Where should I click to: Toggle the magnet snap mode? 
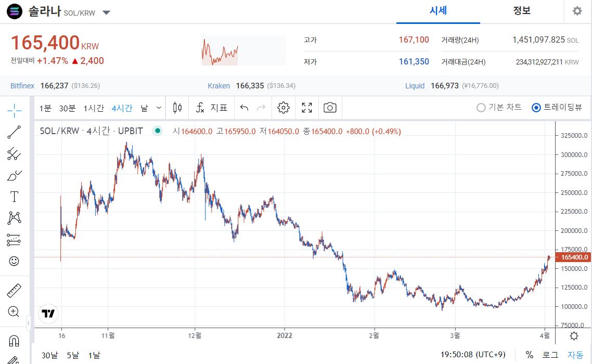(x=14, y=341)
